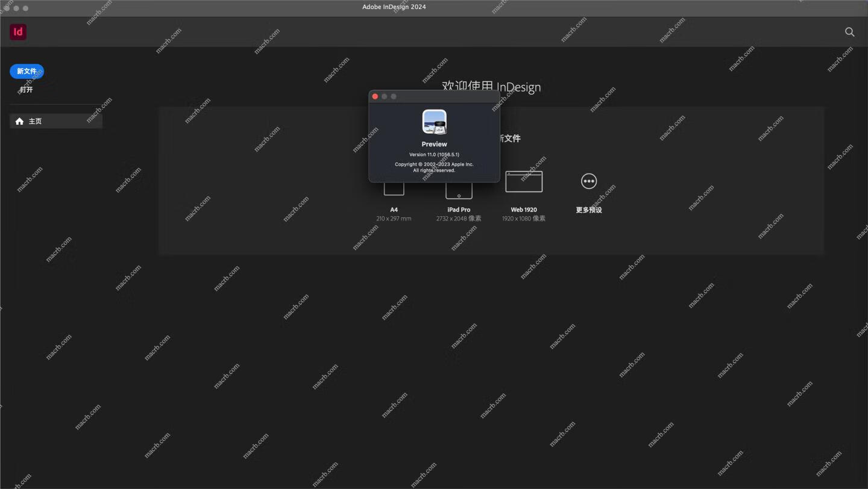Click the 210 x 297 mm size text
The image size is (868, 489).
click(394, 219)
